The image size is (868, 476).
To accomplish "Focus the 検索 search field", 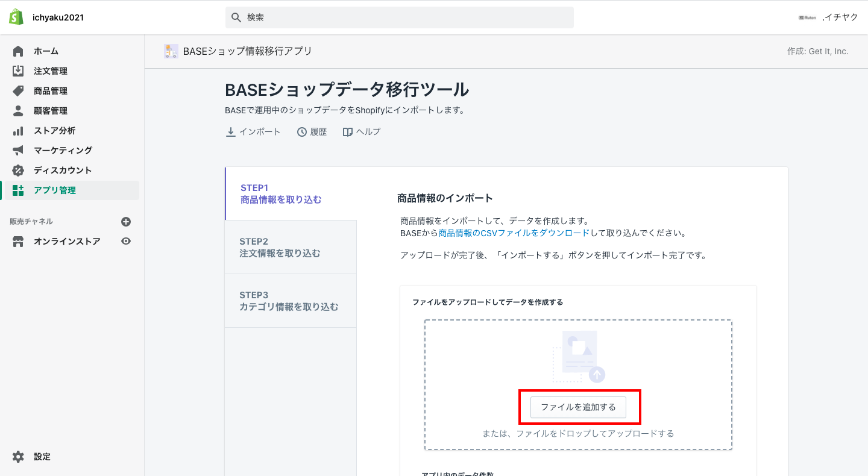I will pyautogui.click(x=400, y=17).
